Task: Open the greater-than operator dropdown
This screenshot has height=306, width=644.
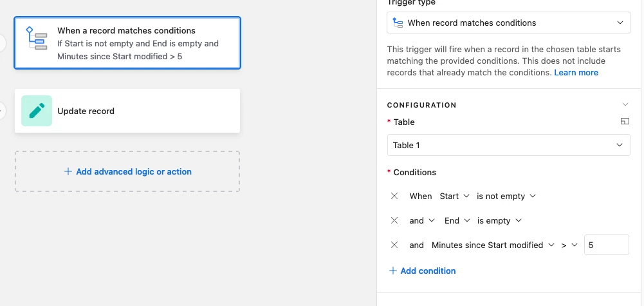Action: (x=569, y=245)
